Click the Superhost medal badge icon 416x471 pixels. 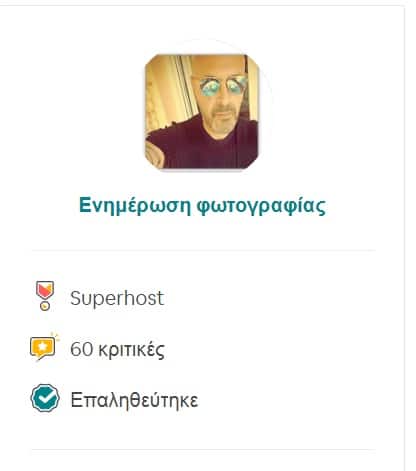[45, 296]
